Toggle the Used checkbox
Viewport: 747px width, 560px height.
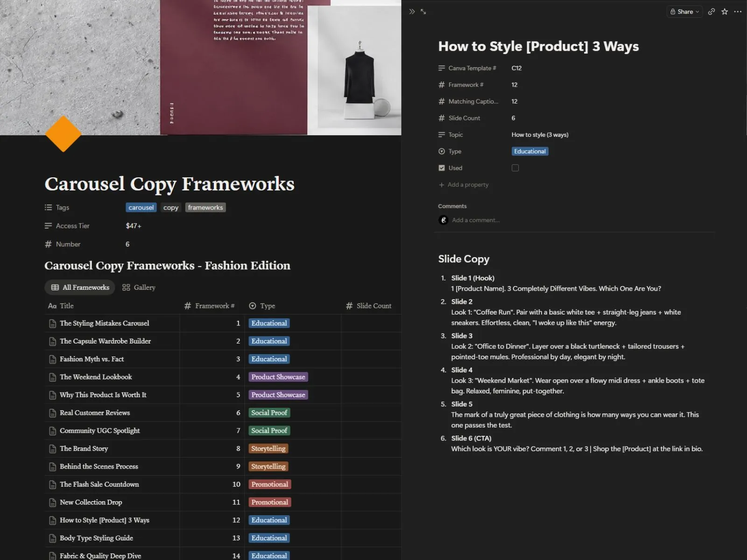[x=515, y=168]
